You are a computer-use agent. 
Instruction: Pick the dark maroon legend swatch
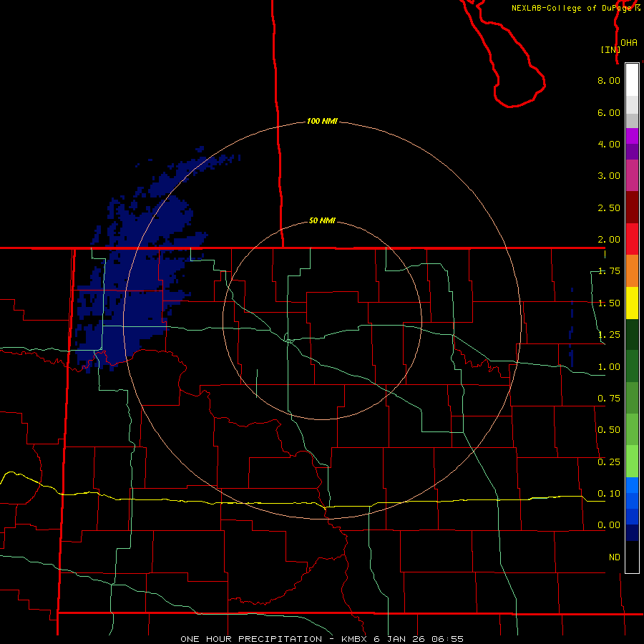coord(632,208)
